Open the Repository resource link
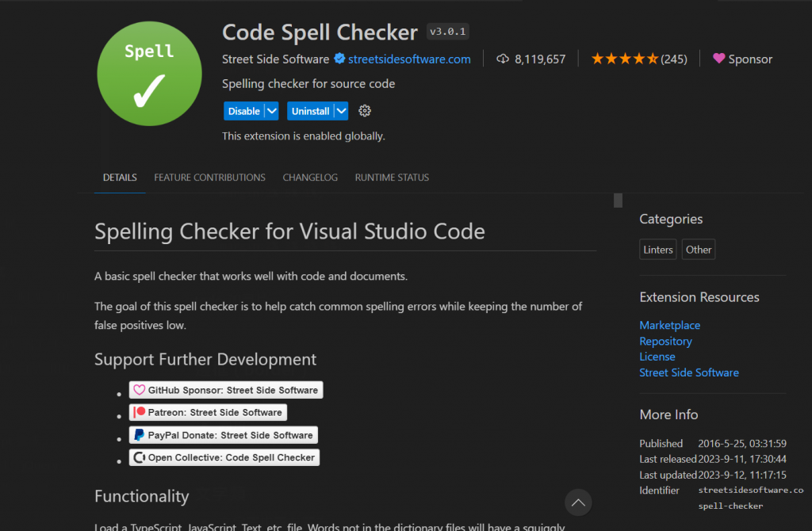This screenshot has width=812, height=531. (665, 341)
